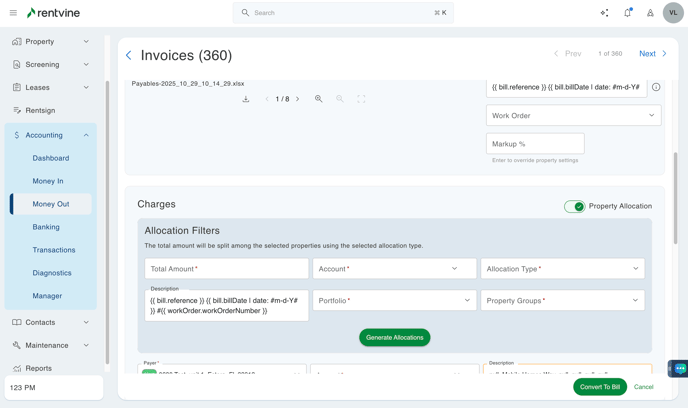This screenshot has height=408, width=688.
Task: Click the info icon next to reference field
Action: [656, 87]
